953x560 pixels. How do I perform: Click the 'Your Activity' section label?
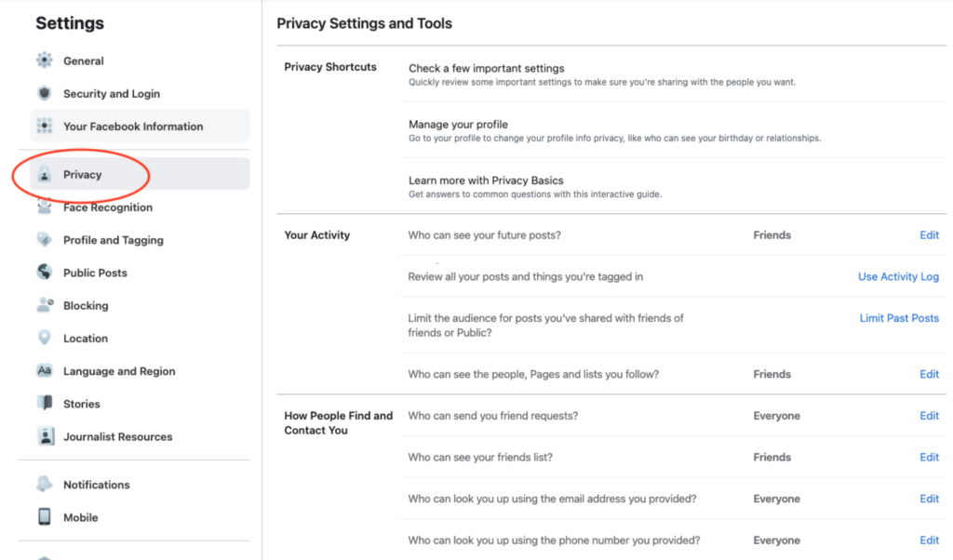316,235
